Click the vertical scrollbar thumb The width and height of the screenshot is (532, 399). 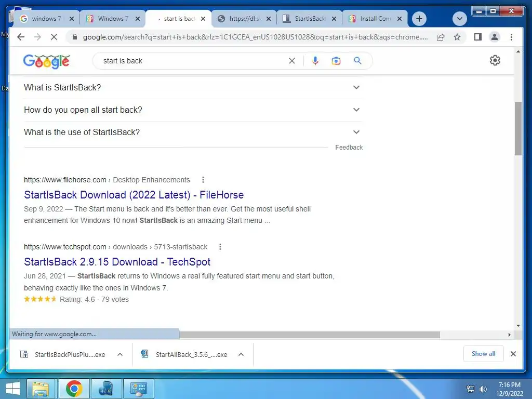pyautogui.click(x=518, y=128)
